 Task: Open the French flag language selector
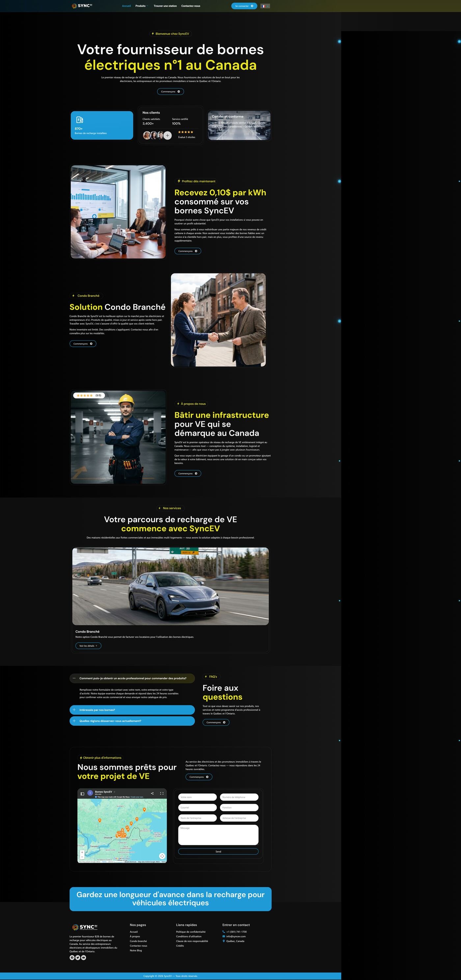[265, 6]
